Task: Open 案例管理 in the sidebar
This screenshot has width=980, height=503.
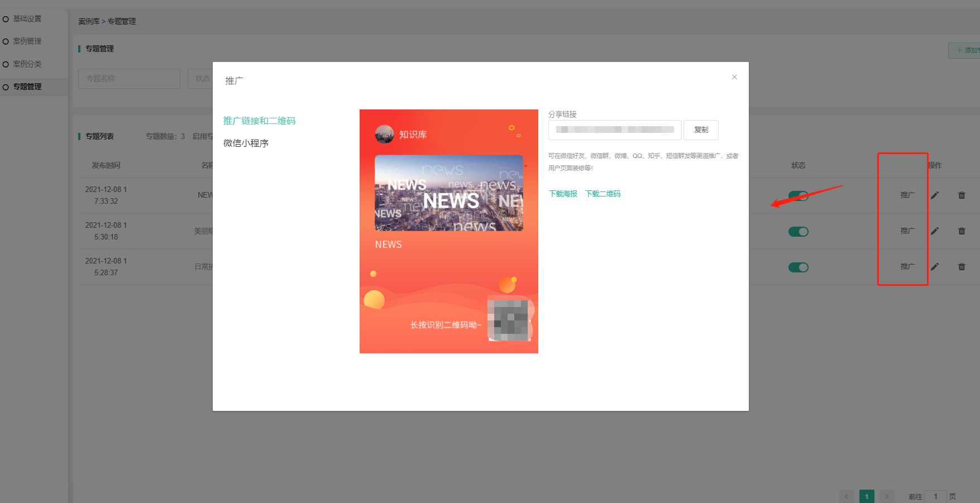Action: [x=27, y=41]
